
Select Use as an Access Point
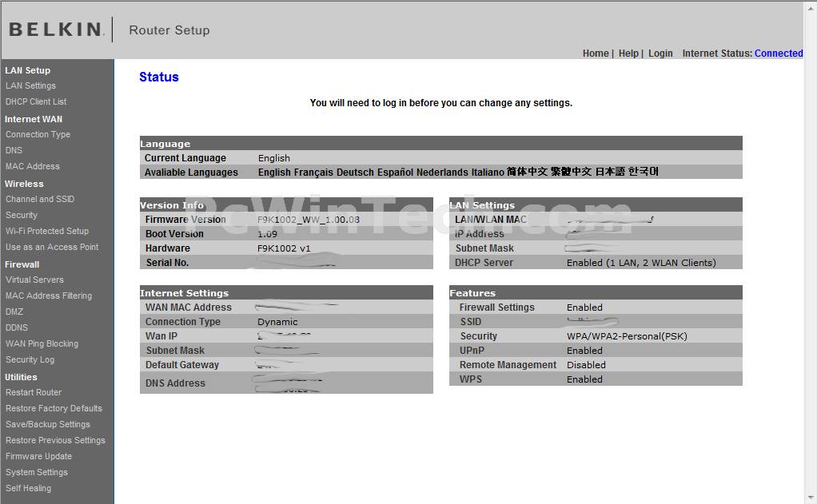[x=52, y=247]
